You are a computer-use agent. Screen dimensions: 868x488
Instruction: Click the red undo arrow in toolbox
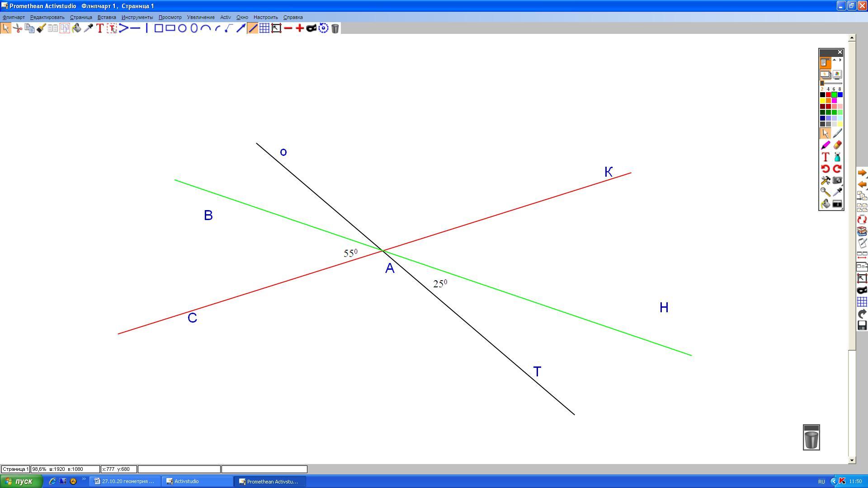point(826,169)
